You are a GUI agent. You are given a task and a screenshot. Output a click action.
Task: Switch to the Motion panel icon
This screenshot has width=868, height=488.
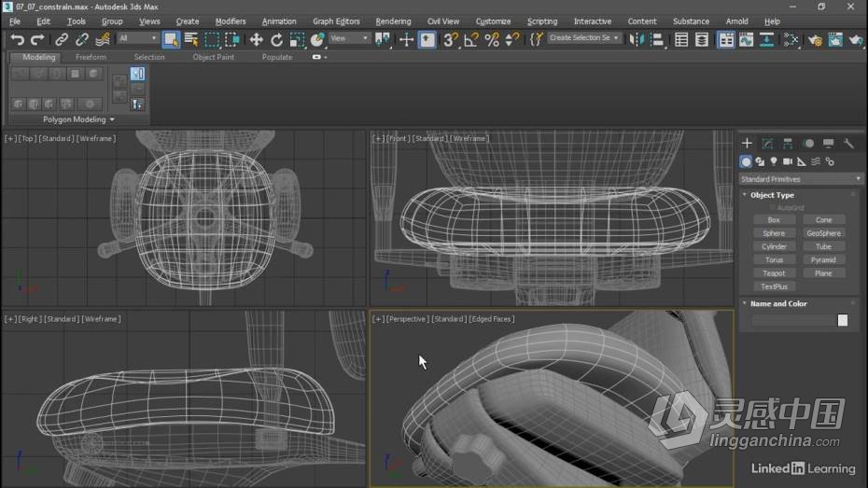tap(808, 144)
